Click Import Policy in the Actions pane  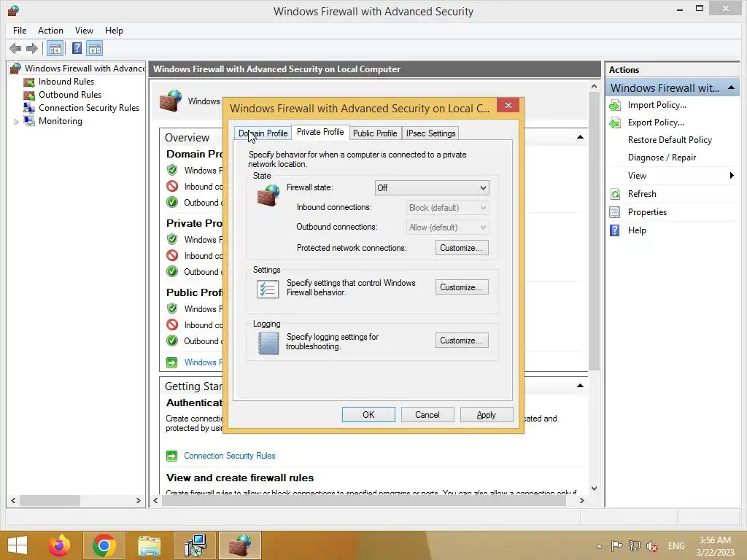[x=657, y=105]
